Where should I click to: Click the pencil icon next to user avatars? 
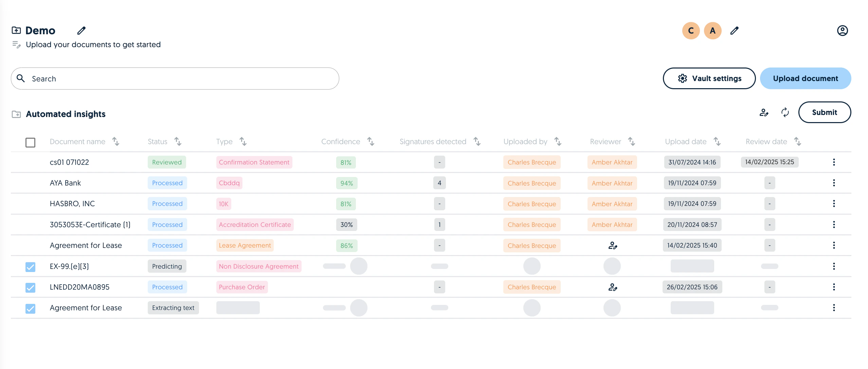coord(734,31)
